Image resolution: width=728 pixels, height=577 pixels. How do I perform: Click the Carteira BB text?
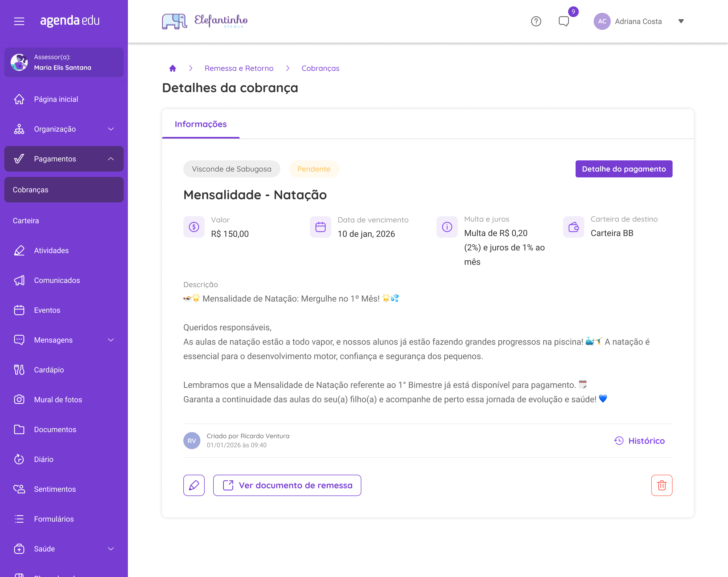(x=612, y=233)
